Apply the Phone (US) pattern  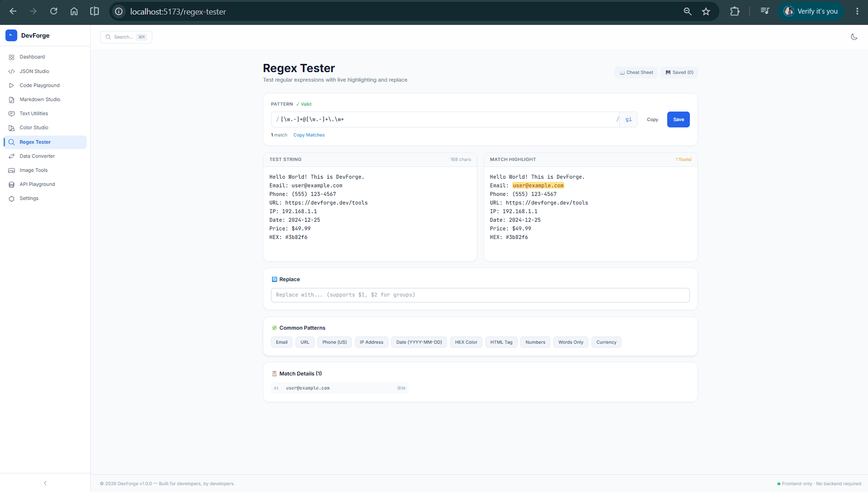coord(335,342)
